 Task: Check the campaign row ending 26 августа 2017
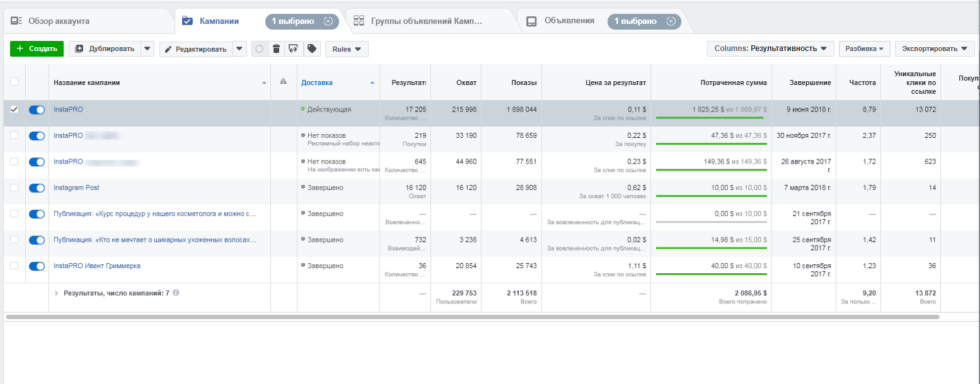click(14, 162)
